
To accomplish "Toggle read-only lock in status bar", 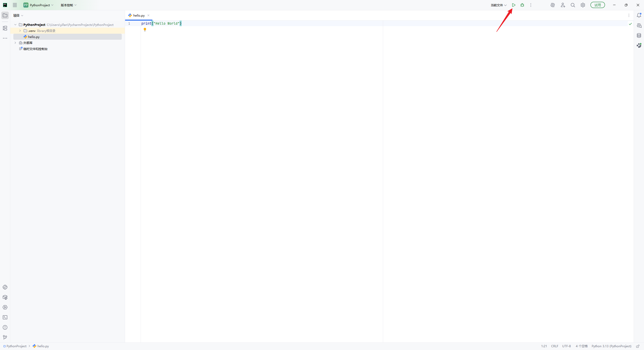I will 638,346.
